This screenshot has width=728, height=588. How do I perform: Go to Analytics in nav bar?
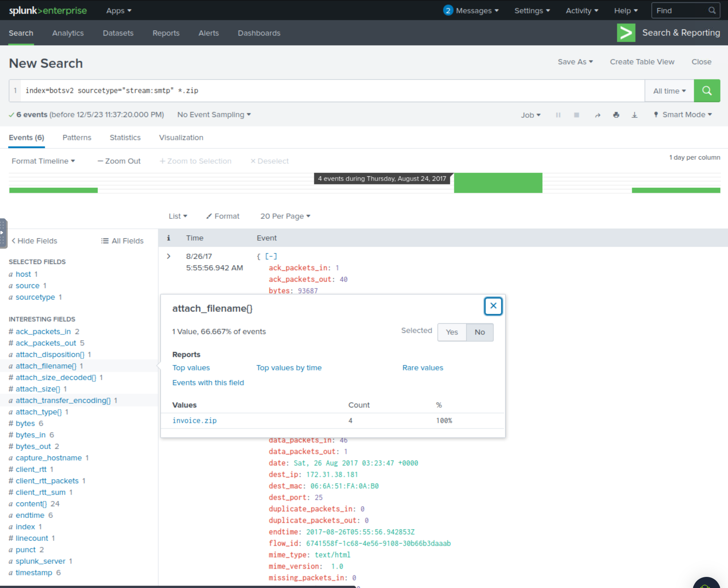pyautogui.click(x=68, y=33)
